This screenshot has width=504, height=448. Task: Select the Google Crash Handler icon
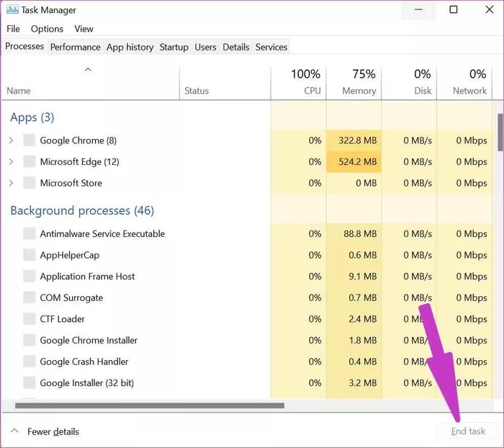pyautogui.click(x=30, y=362)
